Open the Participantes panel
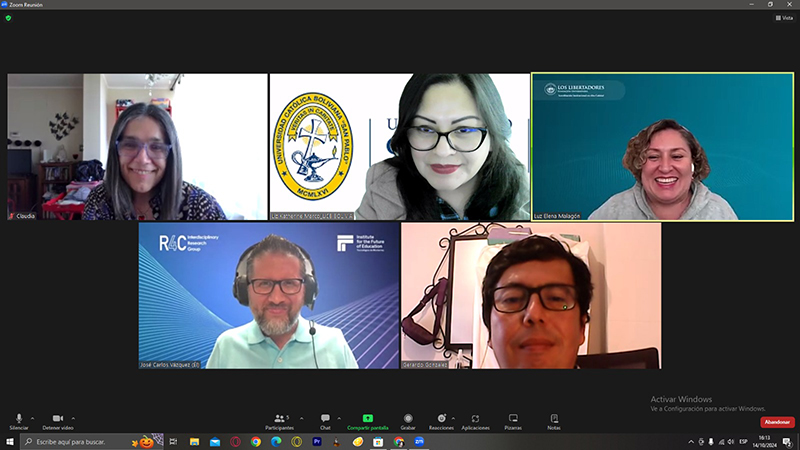 (279, 420)
